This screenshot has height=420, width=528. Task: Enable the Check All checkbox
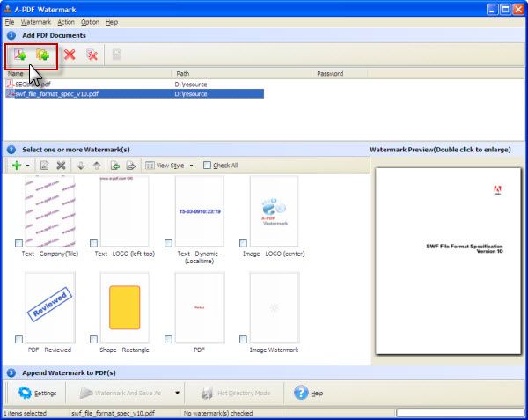tap(207, 165)
